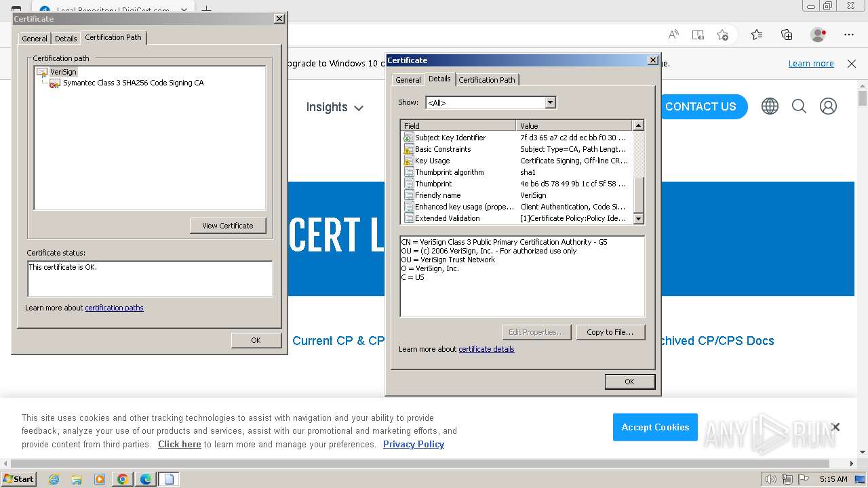Select the Certification Path tab in the left Certificate dialog
Image resolution: width=868 pixels, height=488 pixels.
(113, 37)
